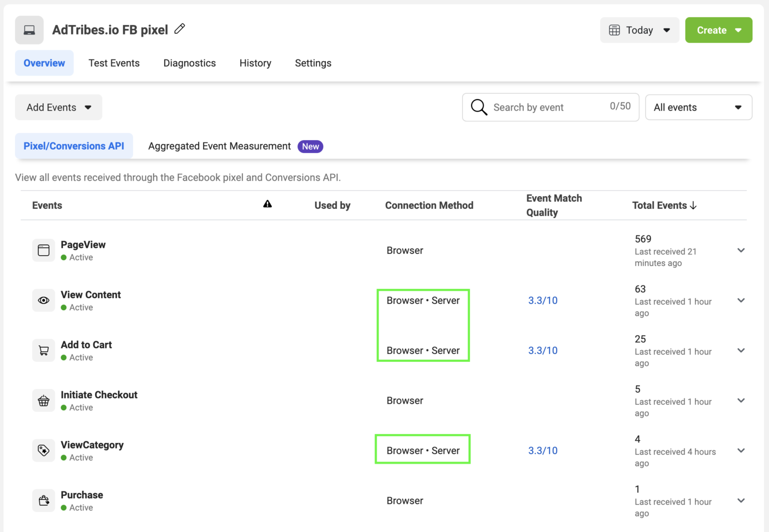Expand the PageView event row
This screenshot has height=532, width=769.
(741, 250)
